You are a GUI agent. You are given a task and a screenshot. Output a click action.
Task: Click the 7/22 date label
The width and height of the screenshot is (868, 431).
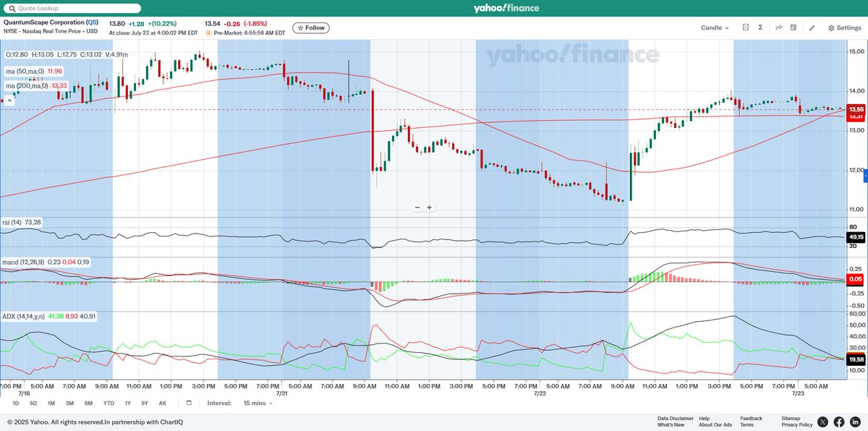(540, 394)
